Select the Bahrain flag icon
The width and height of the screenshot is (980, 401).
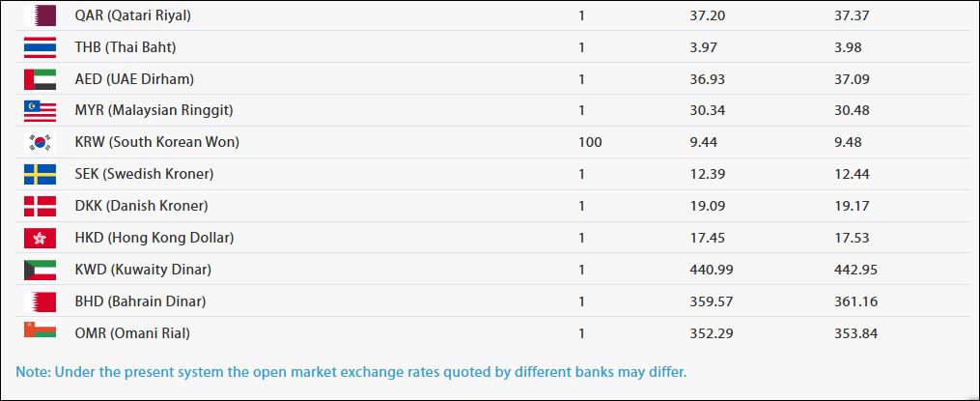point(40,301)
